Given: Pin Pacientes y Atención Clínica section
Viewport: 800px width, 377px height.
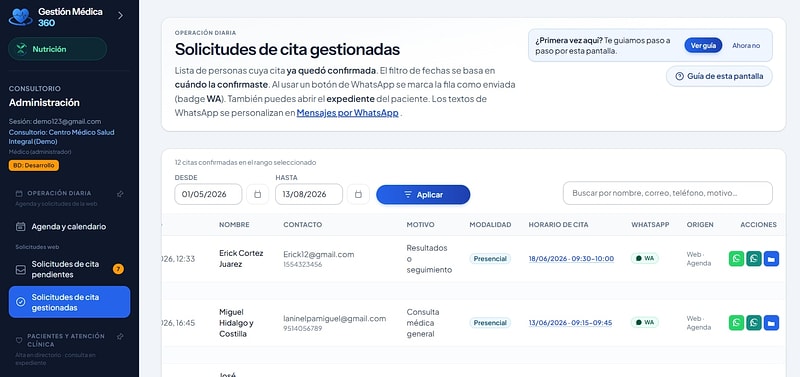Looking at the screenshot, I should point(120,337).
